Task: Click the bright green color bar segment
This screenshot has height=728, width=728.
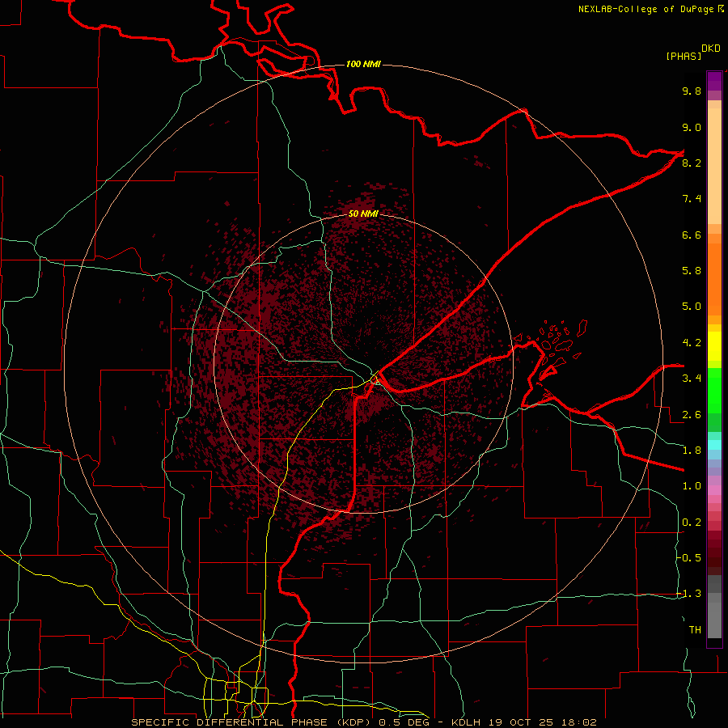Action: click(x=714, y=392)
